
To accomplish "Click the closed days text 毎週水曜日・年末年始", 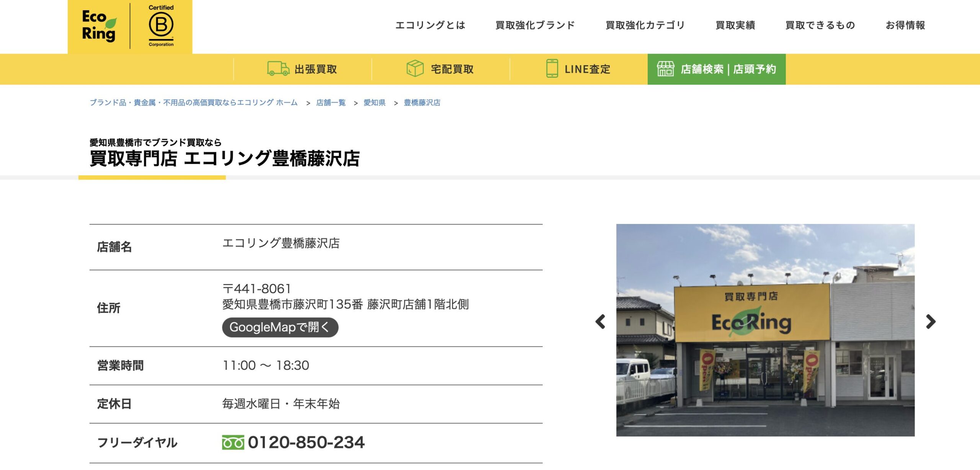I will (x=281, y=404).
